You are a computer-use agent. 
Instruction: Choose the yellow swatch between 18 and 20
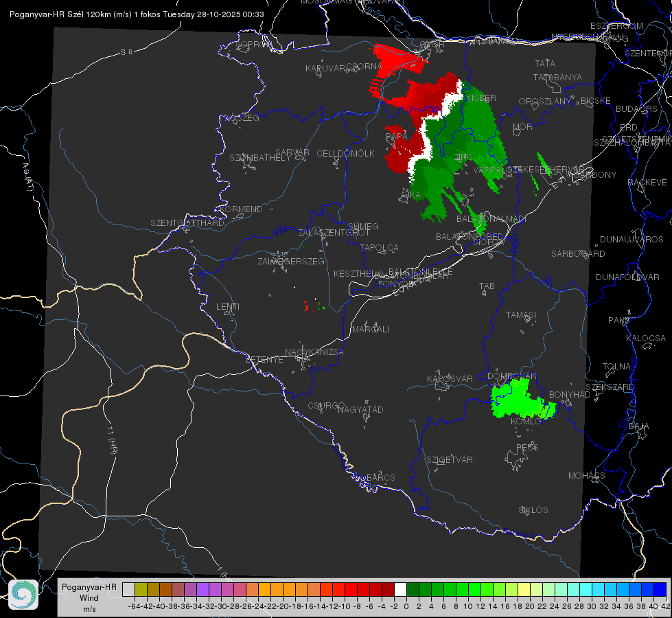(x=524, y=590)
